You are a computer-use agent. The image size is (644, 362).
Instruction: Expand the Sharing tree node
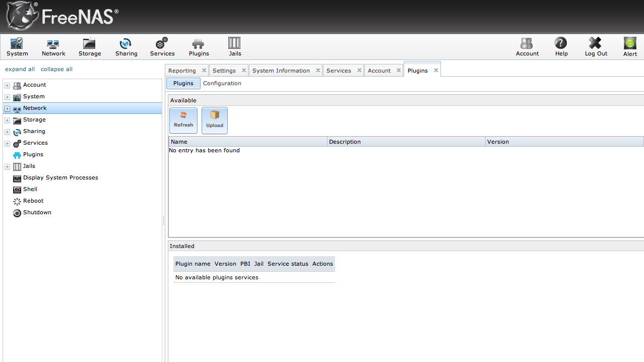7,132
